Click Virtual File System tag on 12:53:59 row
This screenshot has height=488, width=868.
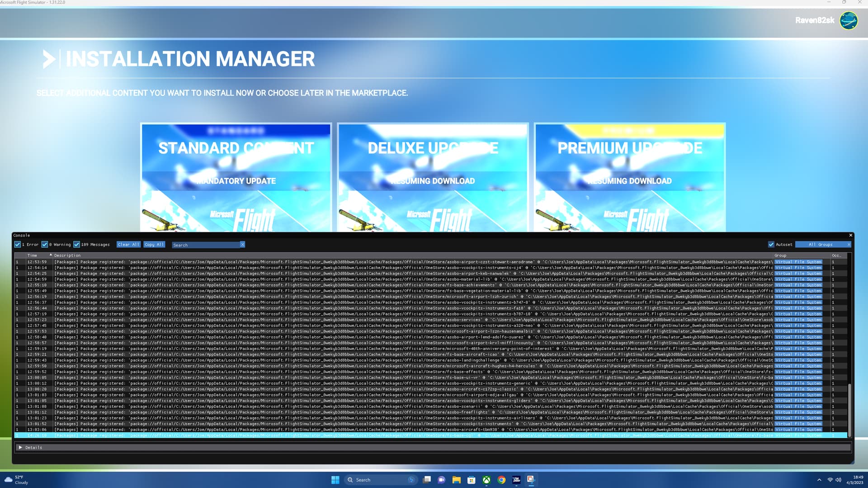coord(798,262)
